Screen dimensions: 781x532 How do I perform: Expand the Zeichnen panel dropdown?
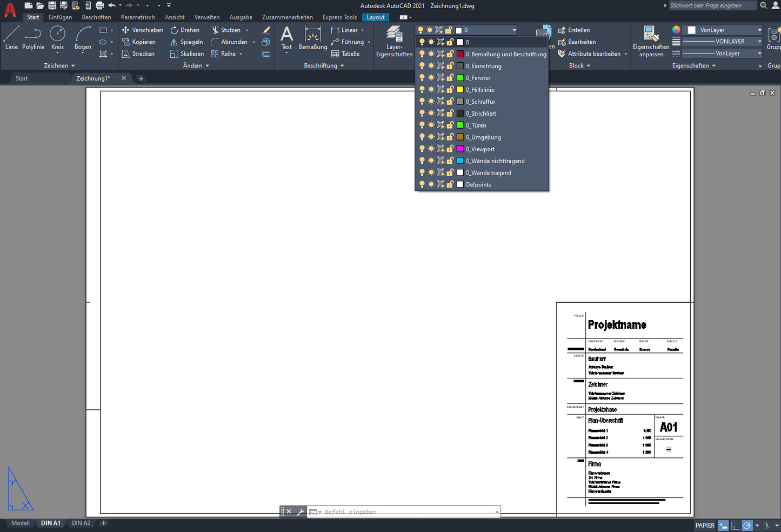(x=59, y=66)
